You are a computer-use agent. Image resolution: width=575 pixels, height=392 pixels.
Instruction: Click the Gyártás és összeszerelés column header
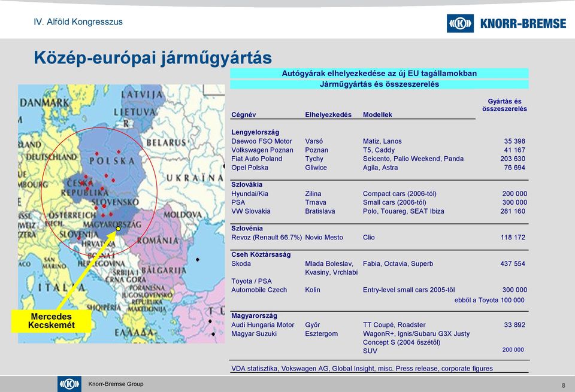(x=504, y=105)
